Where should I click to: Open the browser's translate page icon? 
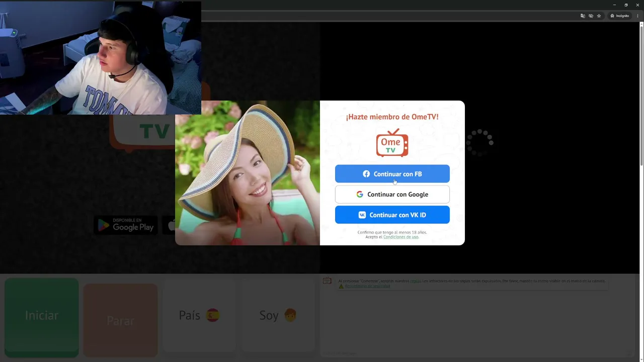tap(583, 16)
